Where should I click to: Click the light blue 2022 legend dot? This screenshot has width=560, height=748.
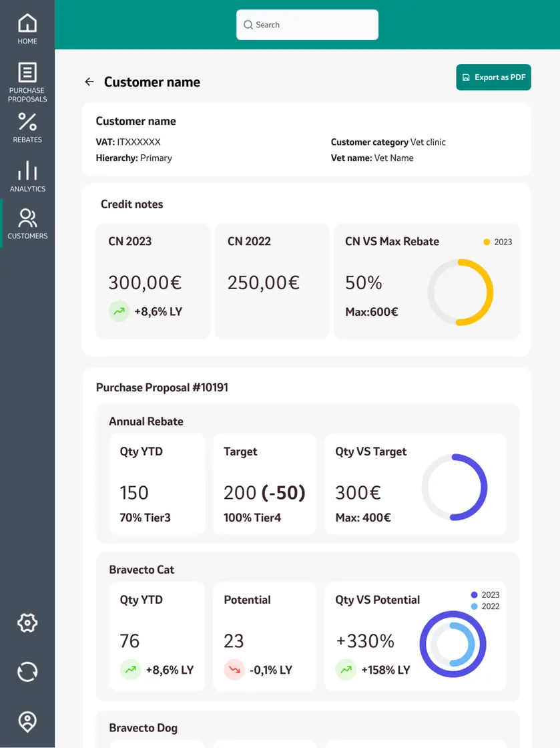pyautogui.click(x=474, y=606)
